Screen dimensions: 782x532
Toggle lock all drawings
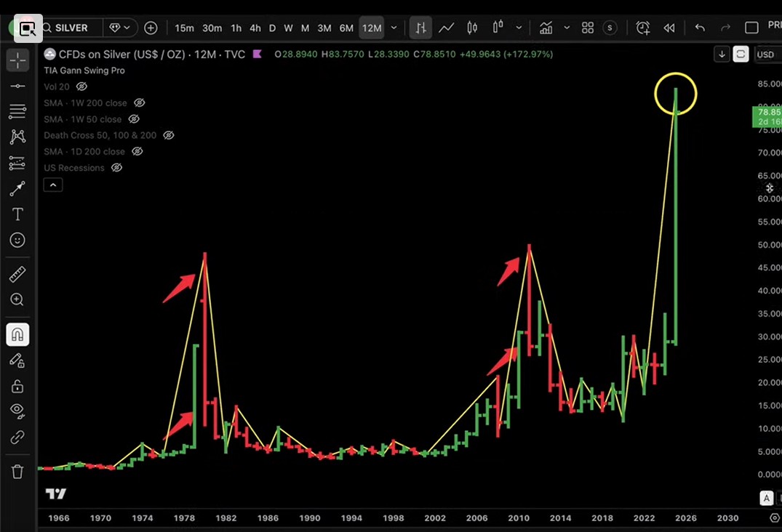point(17,386)
